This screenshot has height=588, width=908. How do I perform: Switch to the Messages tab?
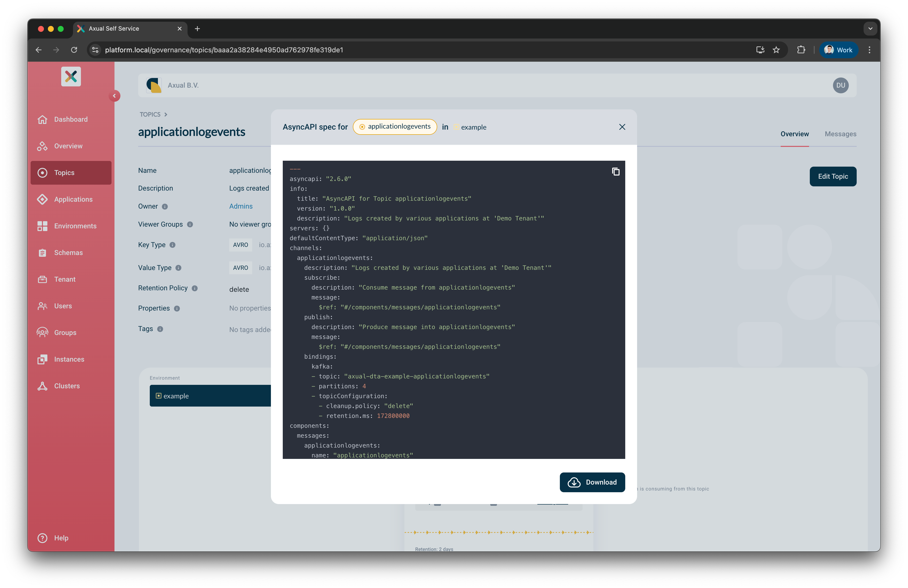pos(840,134)
